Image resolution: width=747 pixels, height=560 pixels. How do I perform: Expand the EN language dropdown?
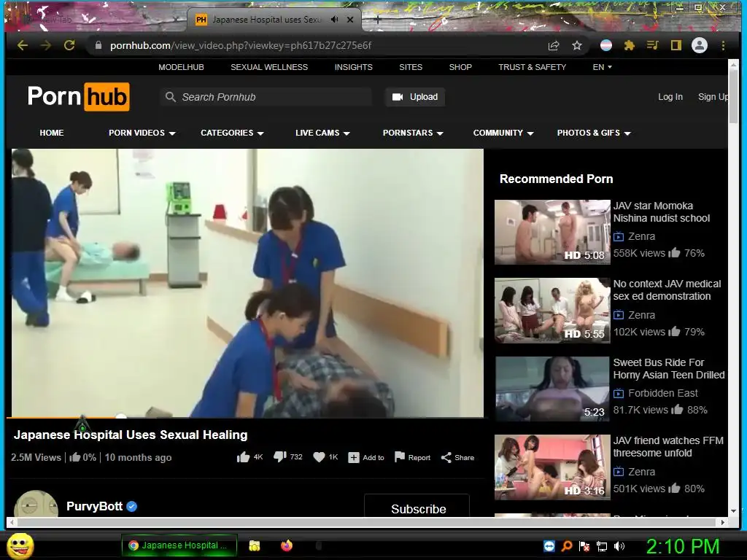[x=602, y=67]
